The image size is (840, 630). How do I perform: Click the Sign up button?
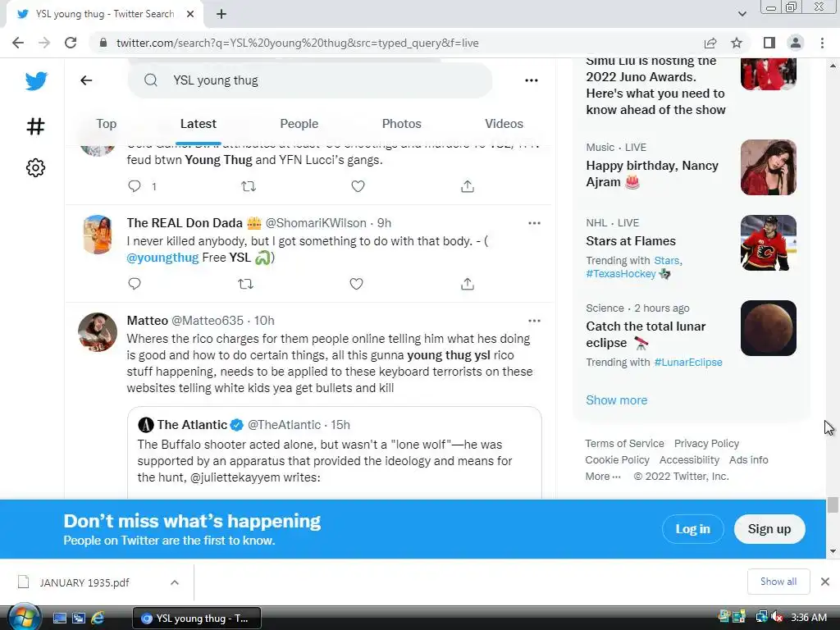[769, 529]
